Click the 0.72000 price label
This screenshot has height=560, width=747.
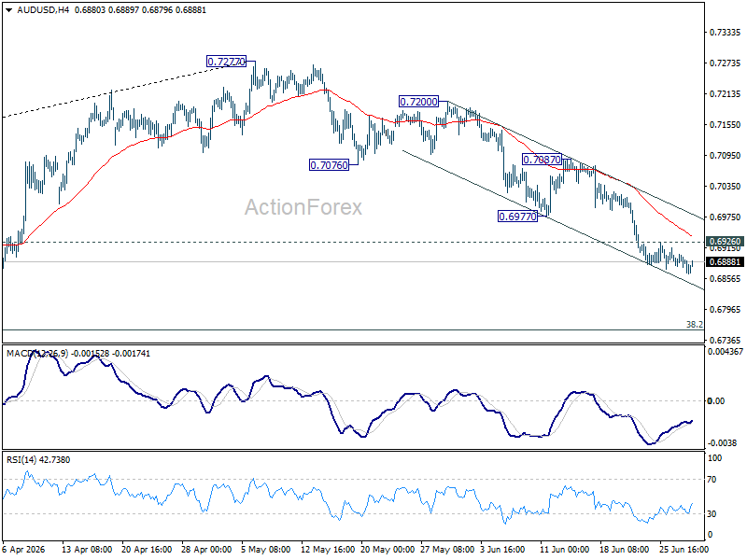pos(418,102)
